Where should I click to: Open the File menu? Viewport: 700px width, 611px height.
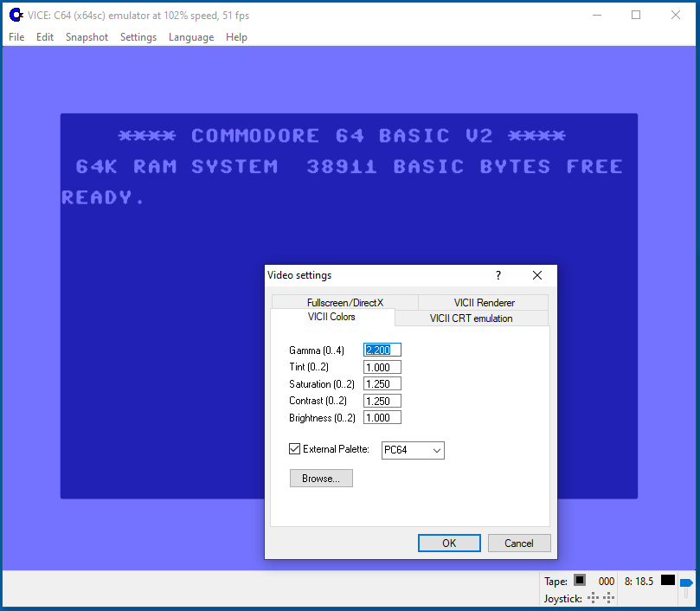16,37
